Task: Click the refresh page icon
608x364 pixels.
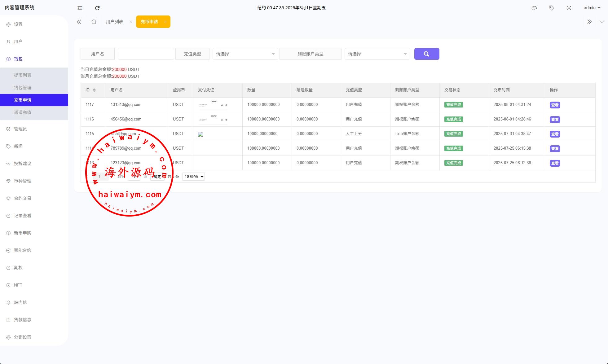Action: [97, 8]
